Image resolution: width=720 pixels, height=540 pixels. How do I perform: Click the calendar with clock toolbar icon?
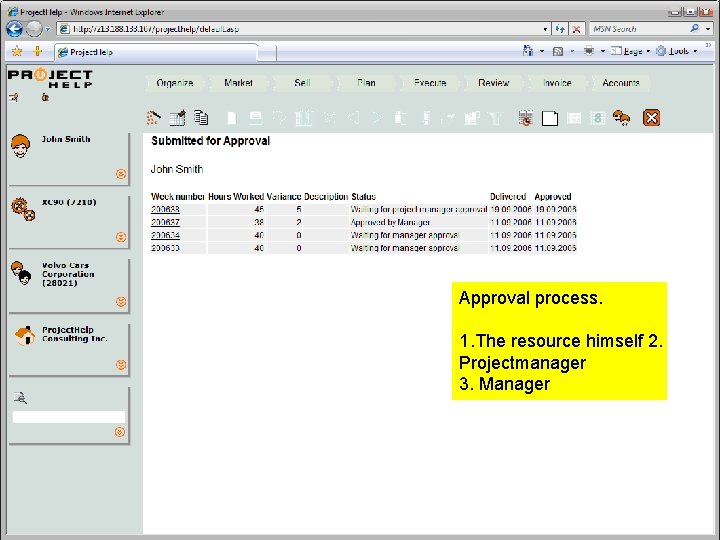525,118
